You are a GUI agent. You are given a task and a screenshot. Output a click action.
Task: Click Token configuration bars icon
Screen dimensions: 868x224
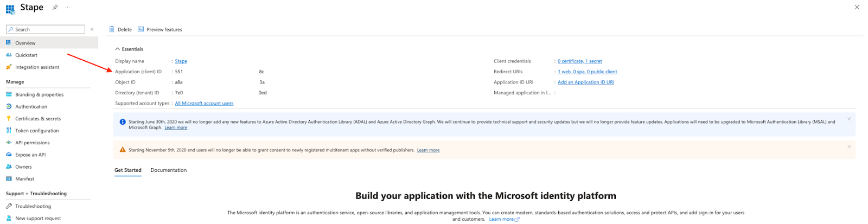(9, 131)
